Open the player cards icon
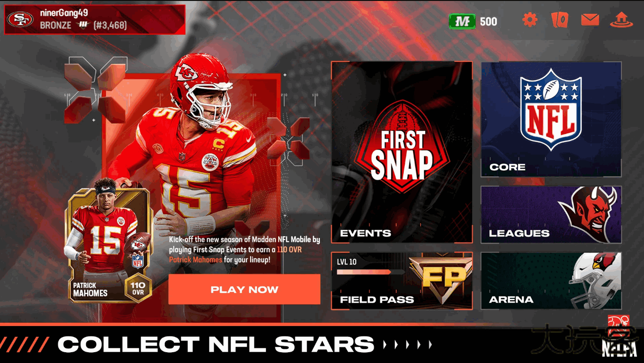This screenshot has height=363, width=644. coord(560,20)
